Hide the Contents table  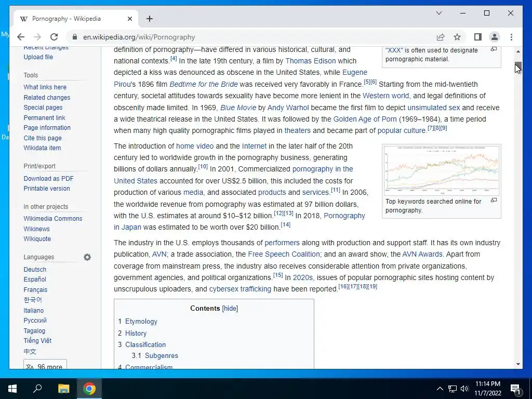coord(230,309)
